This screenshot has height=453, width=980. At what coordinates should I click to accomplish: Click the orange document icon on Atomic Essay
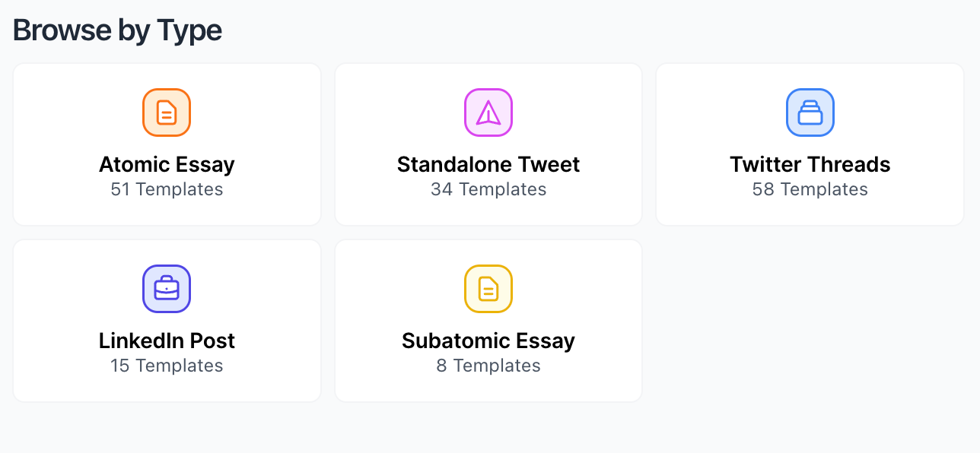tap(167, 112)
